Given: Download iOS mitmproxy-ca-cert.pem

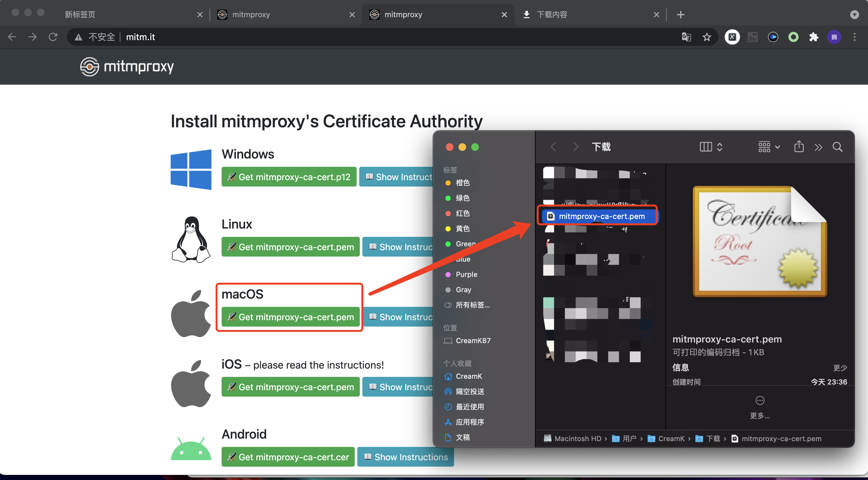Looking at the screenshot, I should [290, 387].
